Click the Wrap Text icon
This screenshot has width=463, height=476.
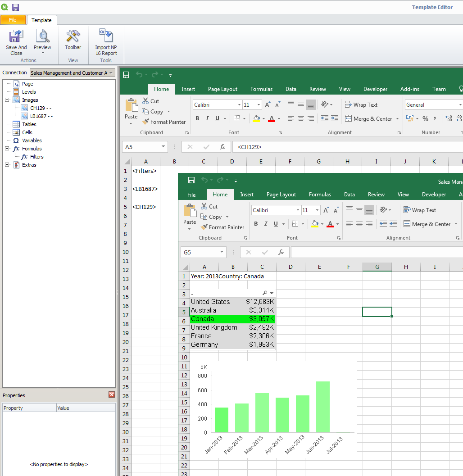pos(361,104)
